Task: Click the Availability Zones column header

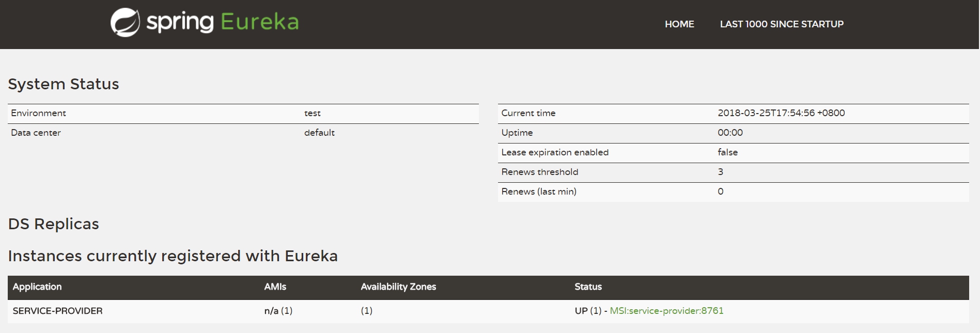Action: click(x=398, y=287)
